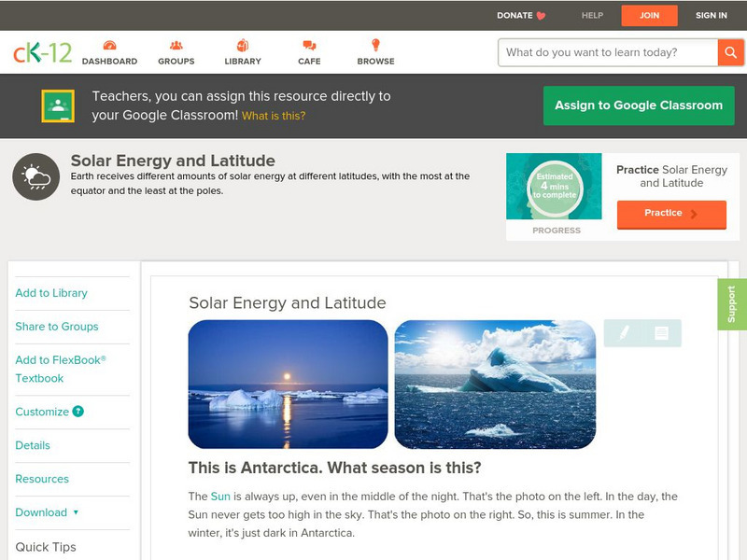Open the notes icon next to the highlighter
Image resolution: width=747 pixels, height=560 pixels.
point(659,331)
